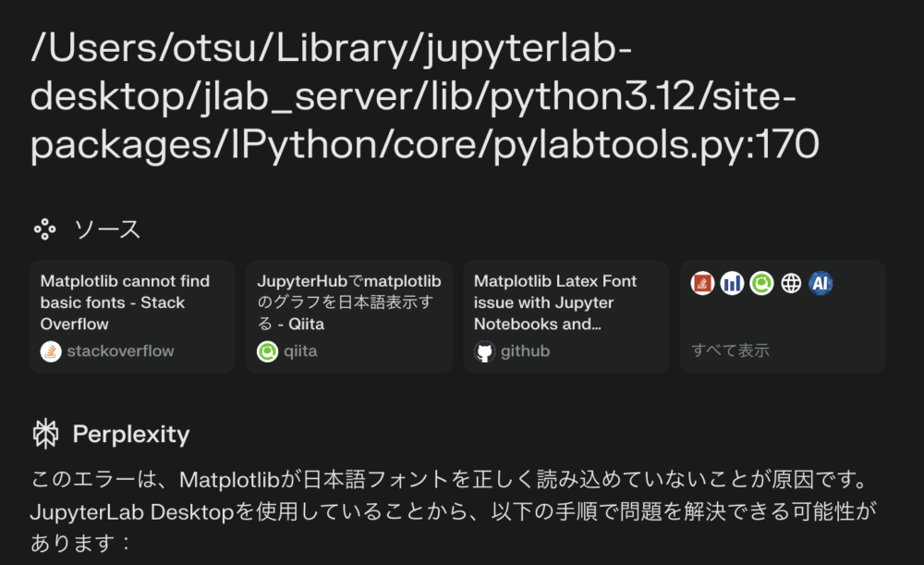
Task: Show all sources via すべて表示
Action: pos(730,350)
